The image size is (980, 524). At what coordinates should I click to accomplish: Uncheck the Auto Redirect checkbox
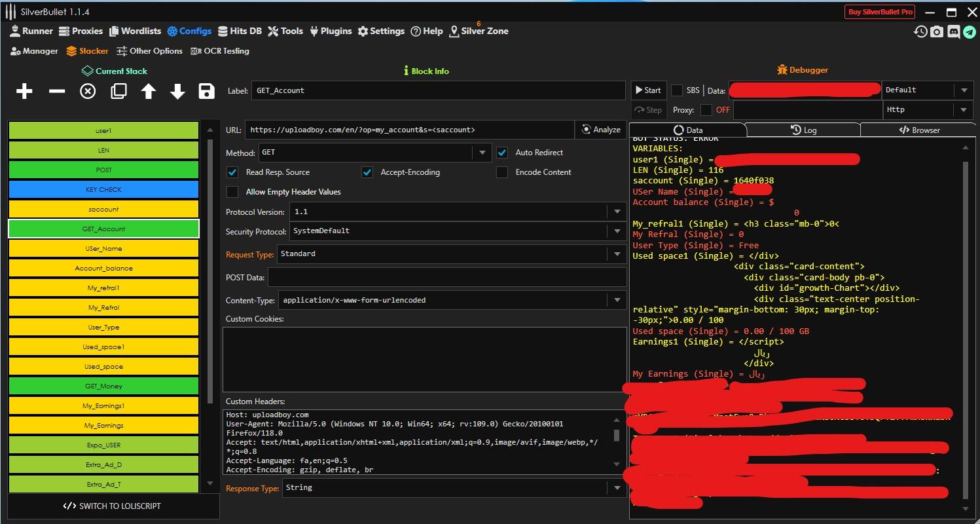pyautogui.click(x=502, y=153)
